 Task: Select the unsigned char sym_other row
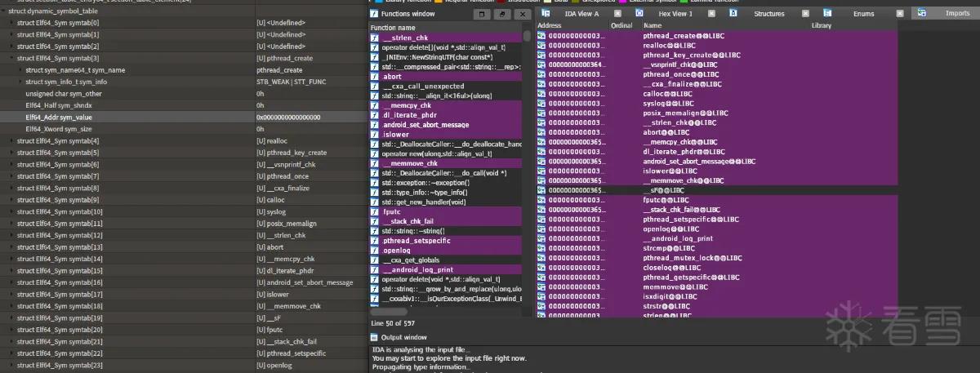[184, 94]
